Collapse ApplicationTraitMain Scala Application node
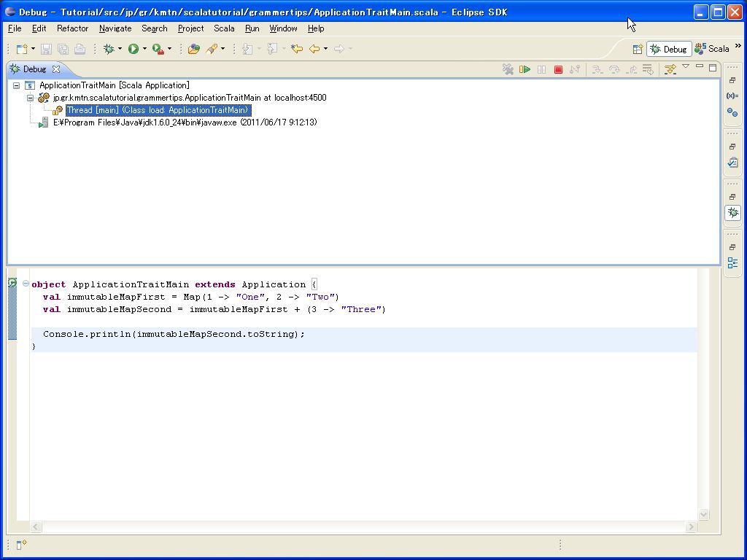This screenshot has width=747, height=560. pyautogui.click(x=17, y=86)
